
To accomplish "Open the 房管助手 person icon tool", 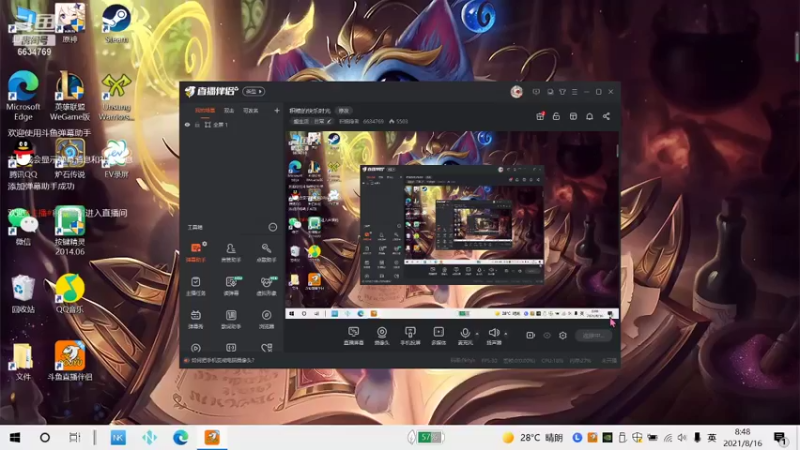I will tap(231, 252).
